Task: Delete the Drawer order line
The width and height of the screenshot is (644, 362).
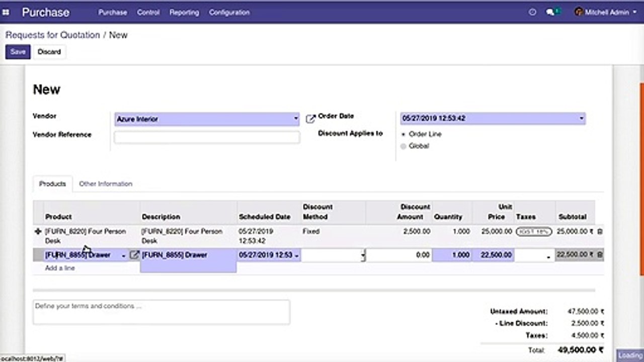Action: (x=600, y=255)
